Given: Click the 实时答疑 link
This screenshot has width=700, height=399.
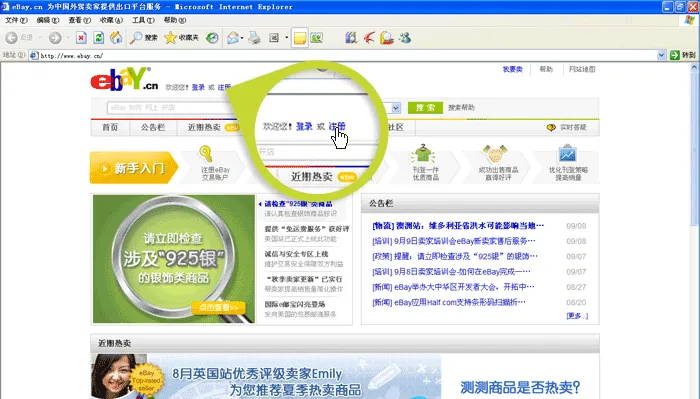Looking at the screenshot, I should pos(573,128).
